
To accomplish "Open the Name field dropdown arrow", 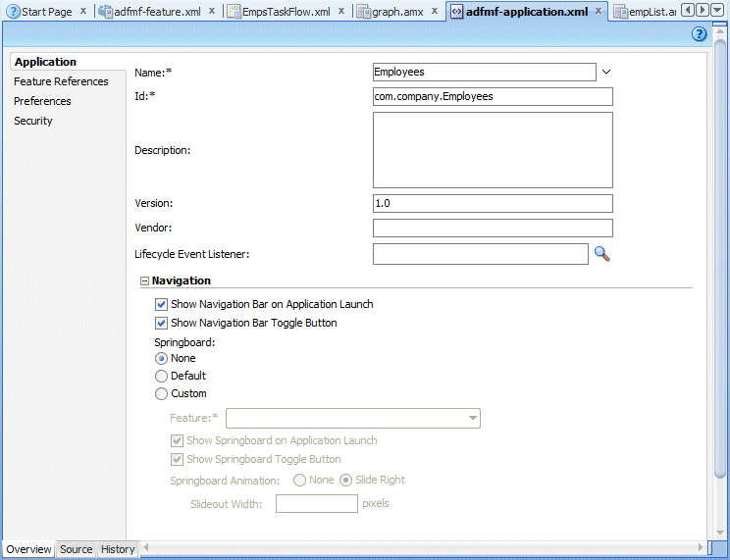I will pos(606,72).
